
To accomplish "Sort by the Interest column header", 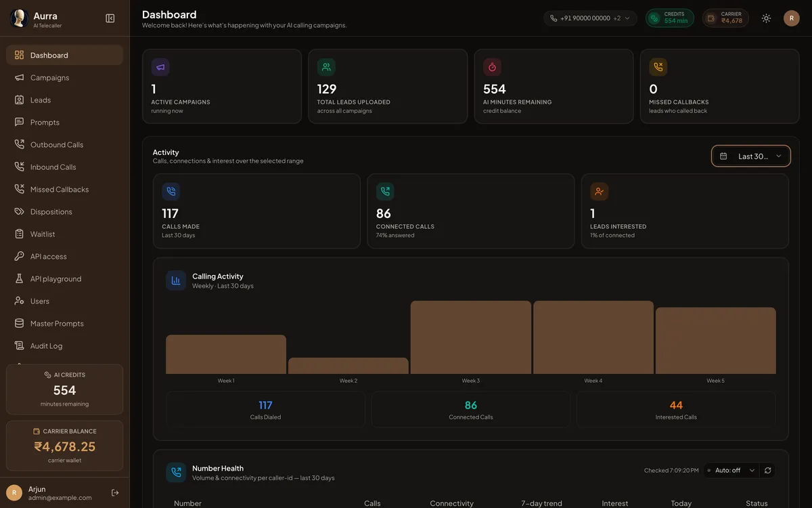I will click(615, 503).
